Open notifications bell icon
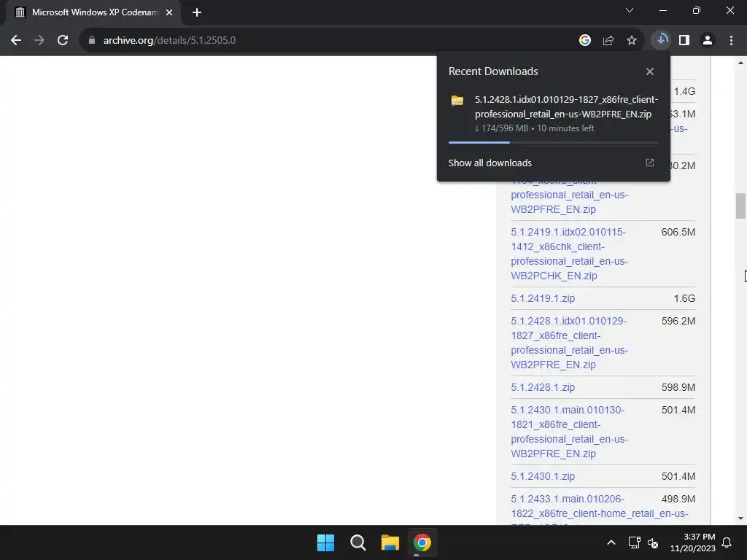 (x=727, y=542)
